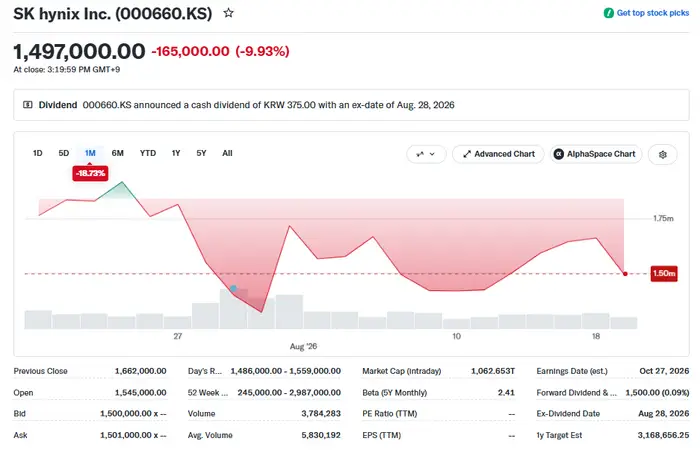Select the 1D range tab
The width and height of the screenshot is (700, 450).
(x=38, y=153)
